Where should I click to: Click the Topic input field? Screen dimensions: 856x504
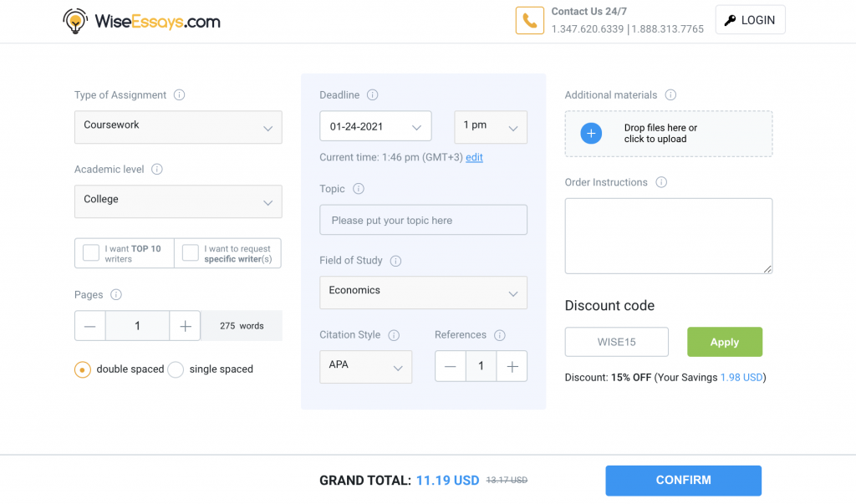(x=423, y=220)
